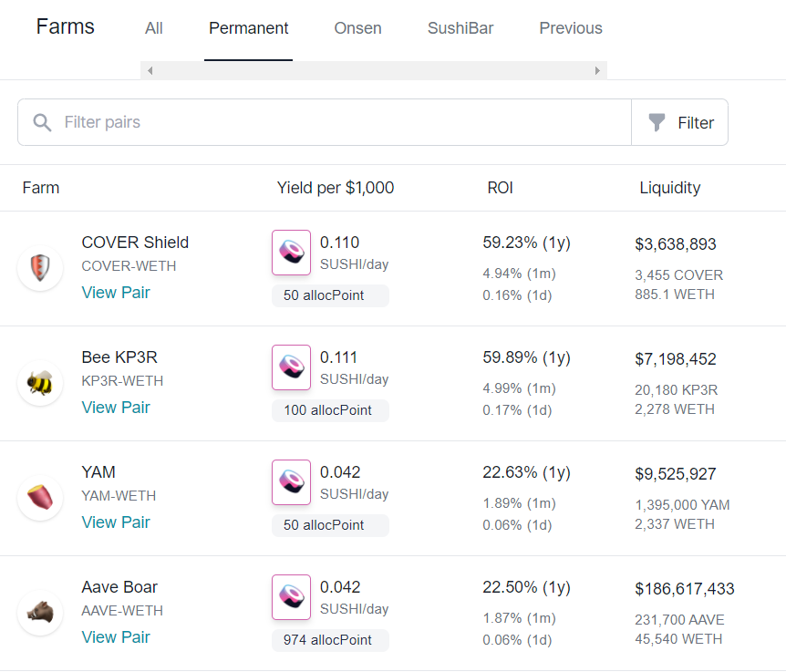This screenshot has width=786, height=672.
Task: Select the COVER Shield farm name
Action: click(135, 243)
